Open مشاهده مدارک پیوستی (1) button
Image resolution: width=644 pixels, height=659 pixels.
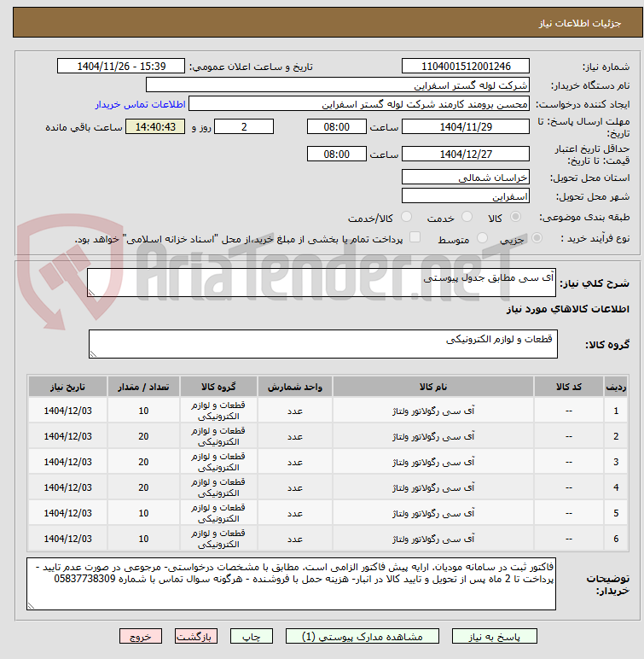pyautogui.click(x=363, y=636)
